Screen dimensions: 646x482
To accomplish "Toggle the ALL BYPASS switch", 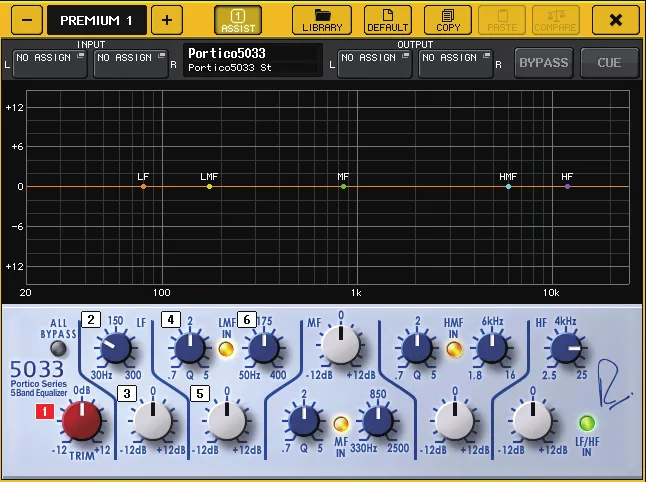I will (58, 349).
